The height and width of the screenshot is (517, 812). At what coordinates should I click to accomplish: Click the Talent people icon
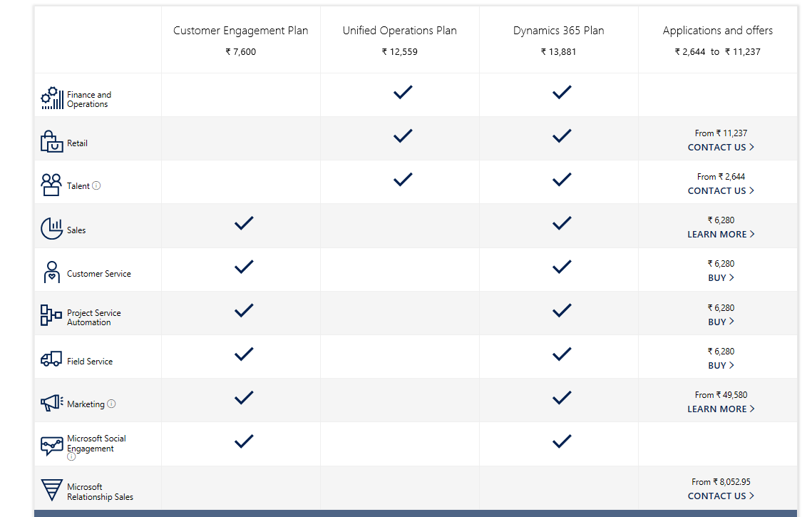coord(51,185)
